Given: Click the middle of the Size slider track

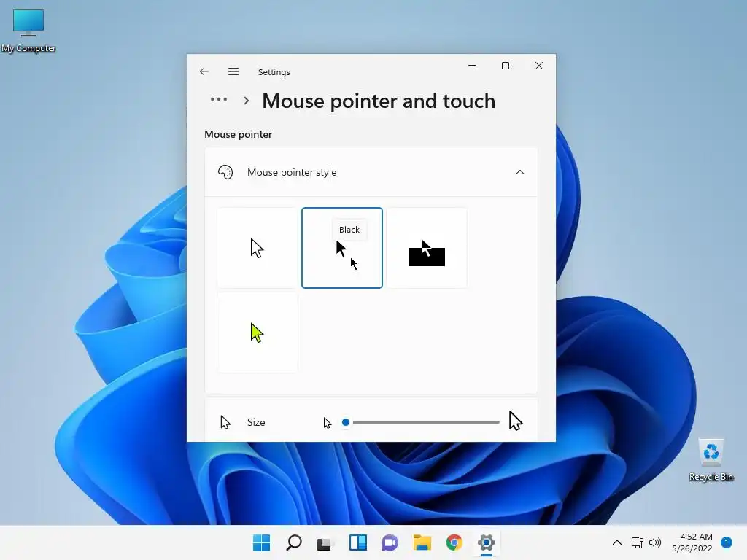Looking at the screenshot, I should [421, 422].
